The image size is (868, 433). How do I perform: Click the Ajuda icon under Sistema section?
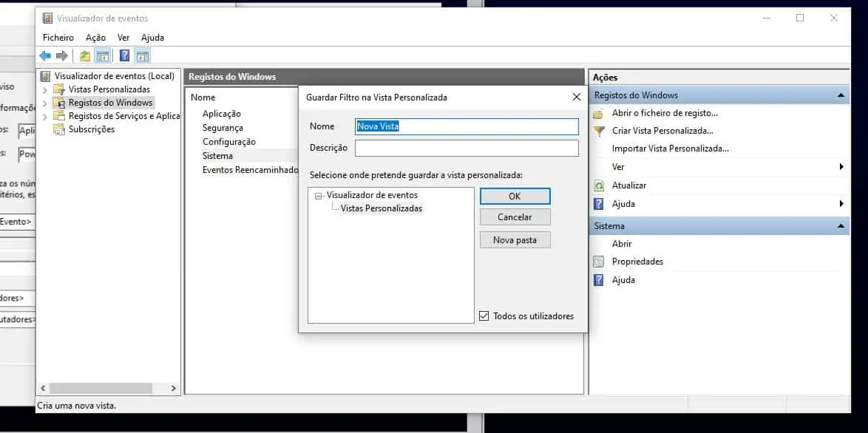pyautogui.click(x=598, y=280)
